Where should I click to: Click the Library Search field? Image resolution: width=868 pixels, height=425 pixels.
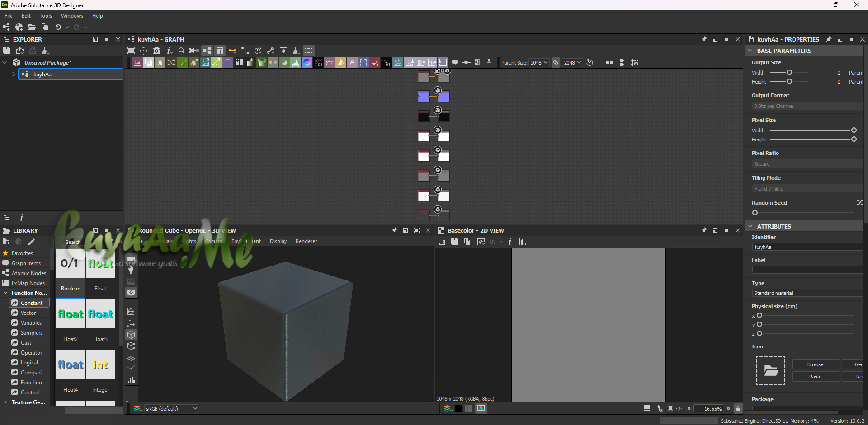[86, 242]
